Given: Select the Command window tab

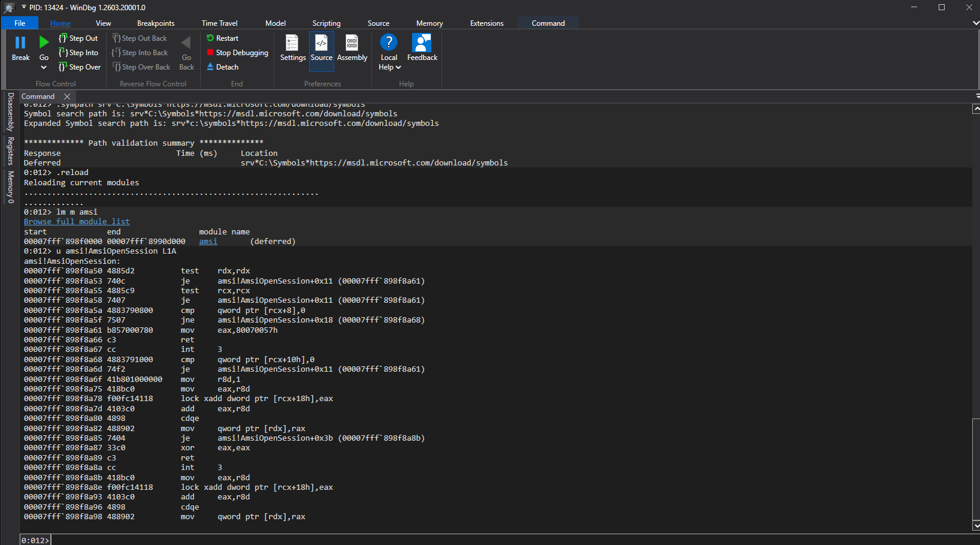Looking at the screenshot, I should pyautogui.click(x=38, y=97).
